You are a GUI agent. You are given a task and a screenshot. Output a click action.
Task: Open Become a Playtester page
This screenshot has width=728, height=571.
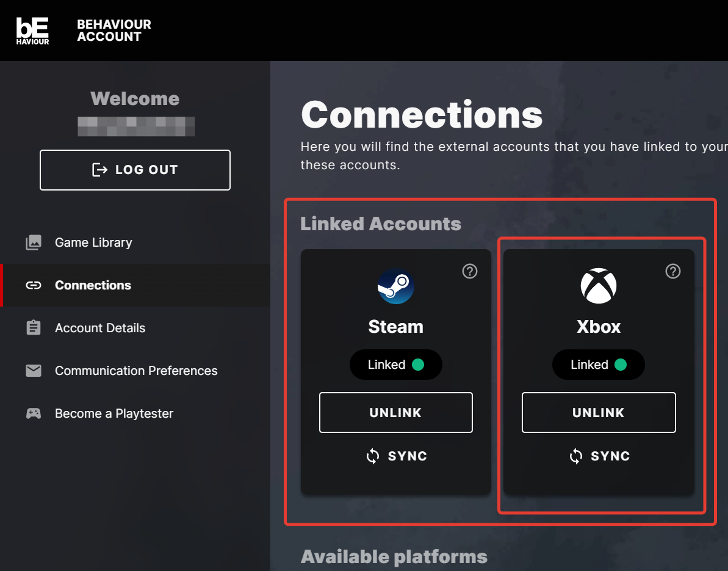[x=135, y=413]
